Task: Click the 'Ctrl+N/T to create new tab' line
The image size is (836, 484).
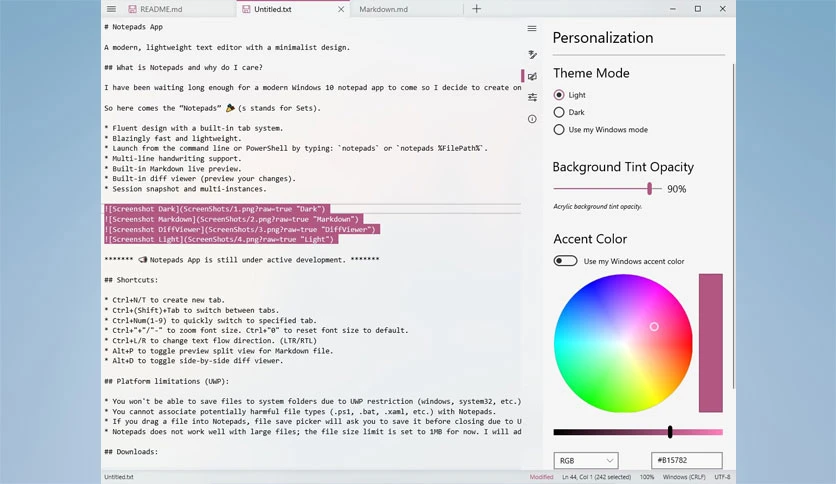Action: click(164, 300)
